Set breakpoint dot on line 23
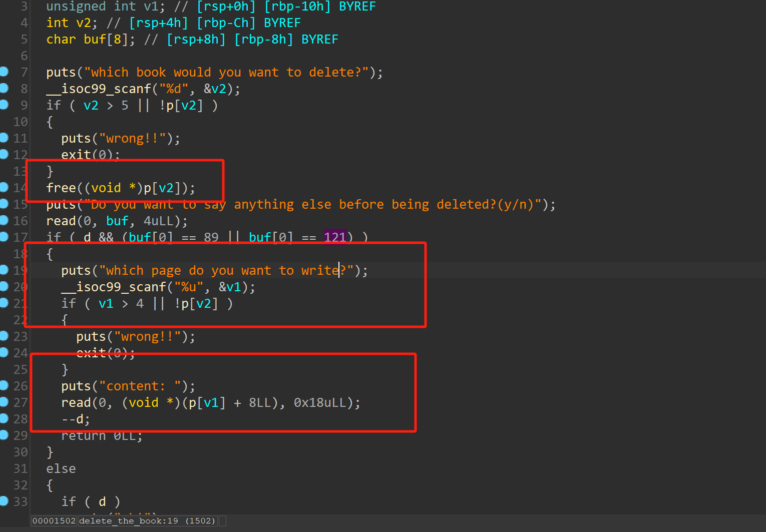 tap(4, 336)
